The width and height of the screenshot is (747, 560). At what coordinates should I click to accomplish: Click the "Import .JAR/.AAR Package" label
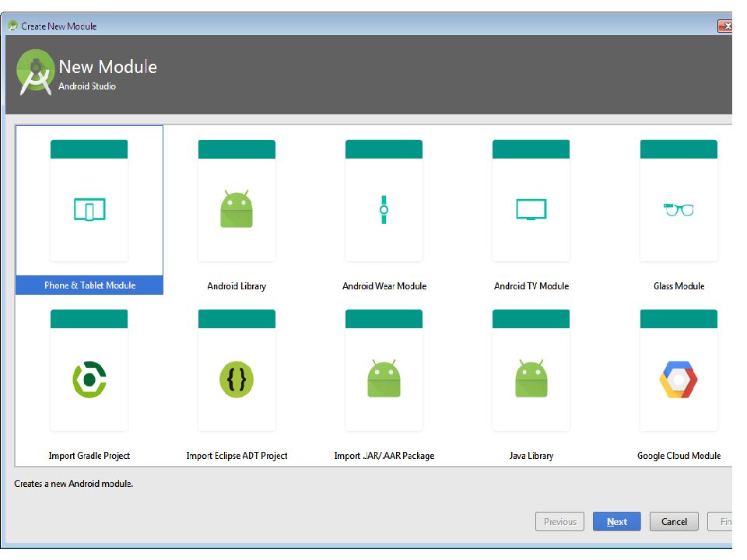384,456
